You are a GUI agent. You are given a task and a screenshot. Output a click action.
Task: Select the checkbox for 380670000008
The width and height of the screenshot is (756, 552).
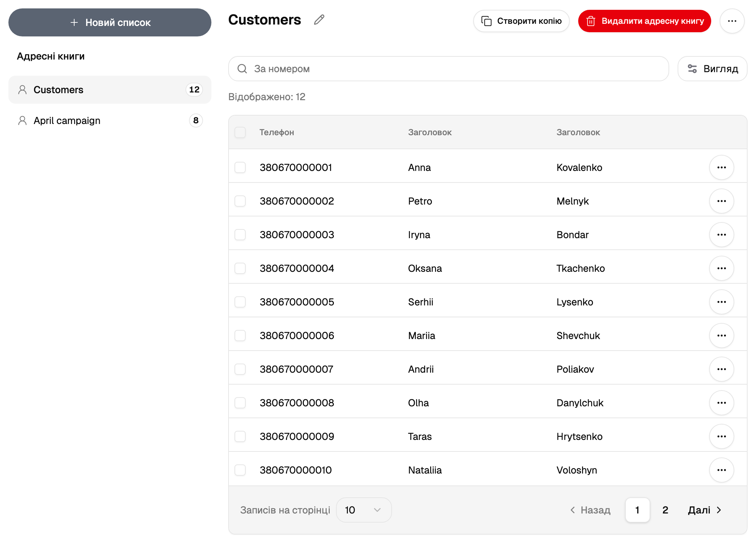click(x=240, y=403)
